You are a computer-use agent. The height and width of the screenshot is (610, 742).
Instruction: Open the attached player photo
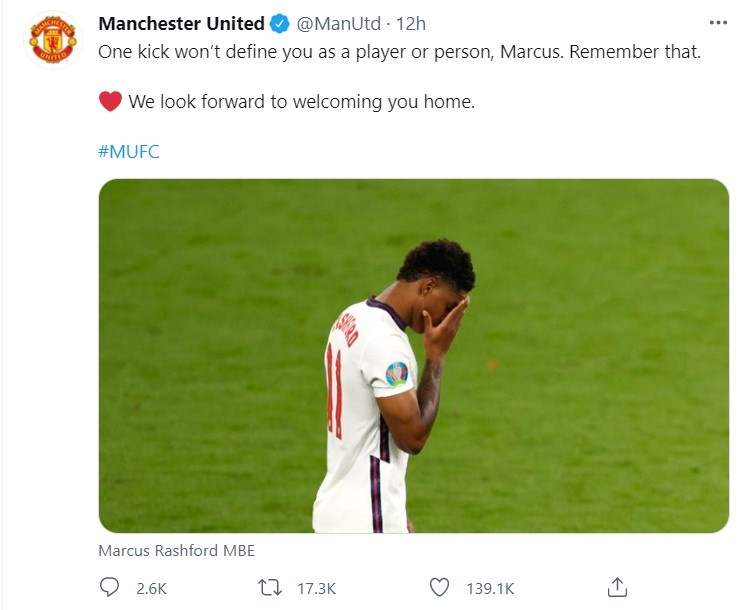click(x=413, y=355)
